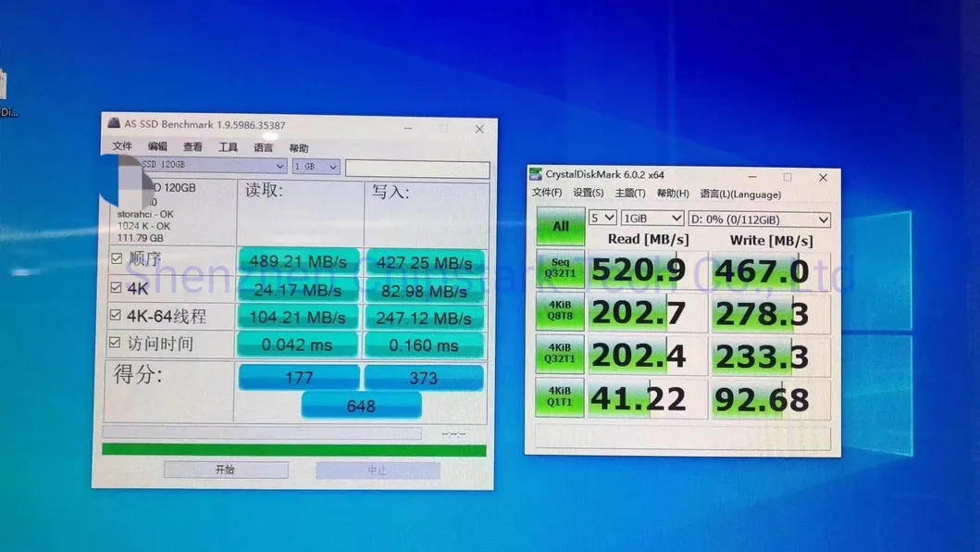
Task: Expand the 1GiB size dropdown in CrystalDiskMark
Action: tap(651, 219)
